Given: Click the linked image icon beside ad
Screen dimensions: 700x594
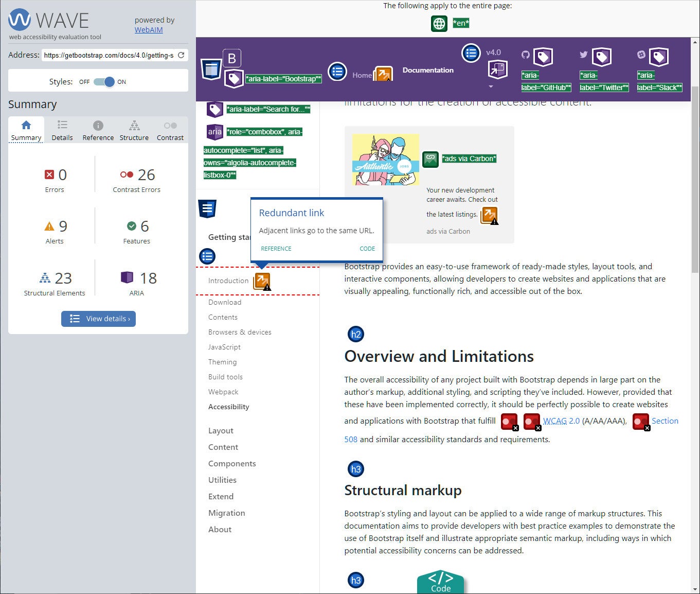Looking at the screenshot, I should (430, 160).
